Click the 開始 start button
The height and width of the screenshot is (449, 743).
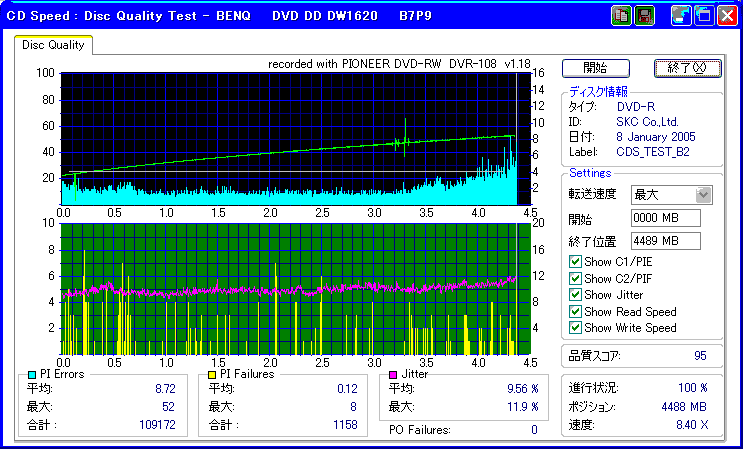click(x=596, y=68)
